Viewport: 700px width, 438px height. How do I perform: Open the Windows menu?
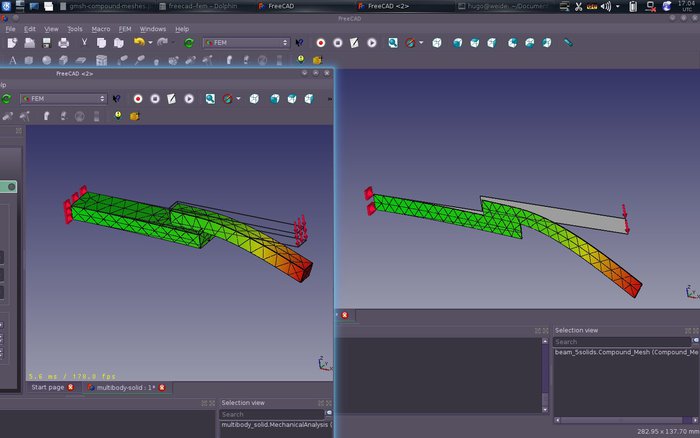click(153, 29)
